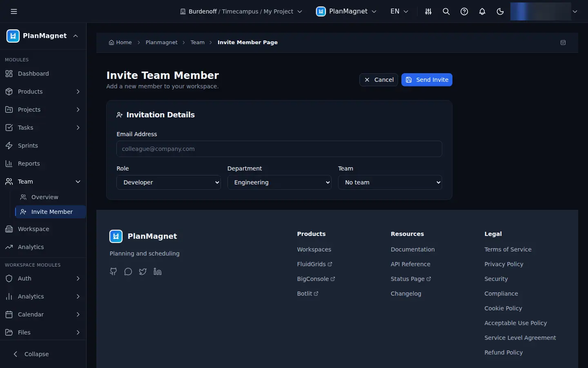This screenshot has height=368, width=588.
Task: Open the user profile dropdown chevron
Action: pos(575,11)
